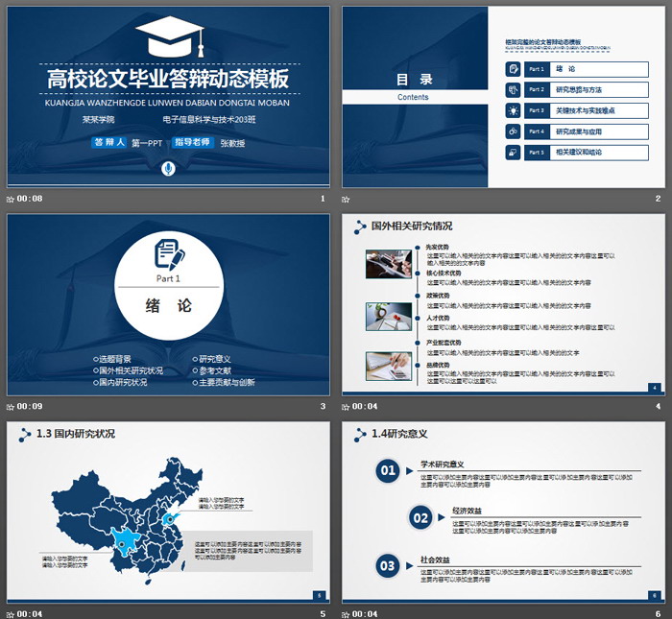Click the node icon beside 1.3 国内研究状况

click(25, 435)
